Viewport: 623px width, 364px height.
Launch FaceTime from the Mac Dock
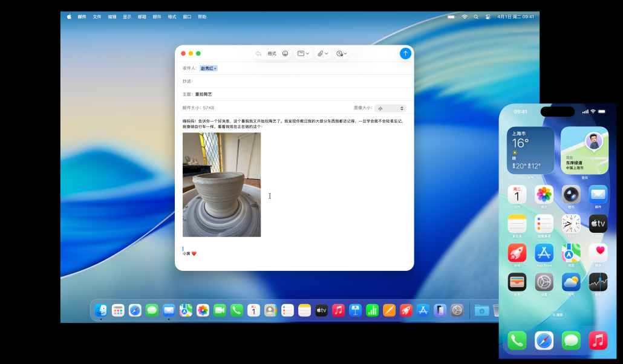[220, 310]
